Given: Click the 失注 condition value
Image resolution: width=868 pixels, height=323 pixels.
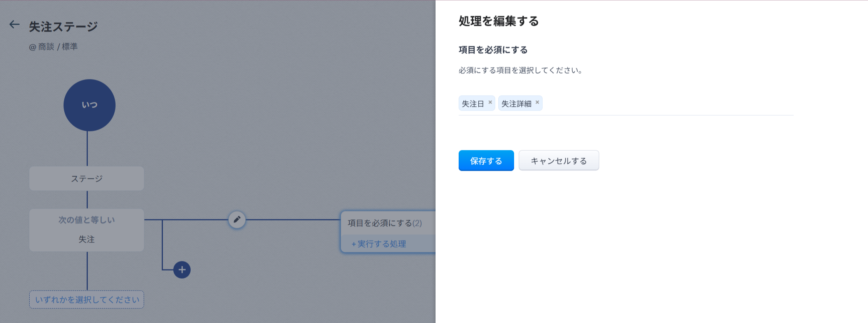Looking at the screenshot, I should click(x=87, y=239).
